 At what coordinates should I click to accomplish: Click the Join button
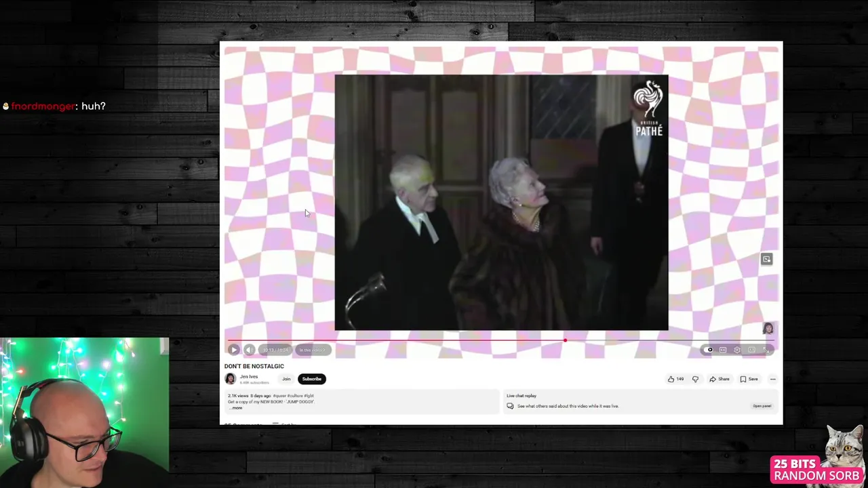pos(286,379)
